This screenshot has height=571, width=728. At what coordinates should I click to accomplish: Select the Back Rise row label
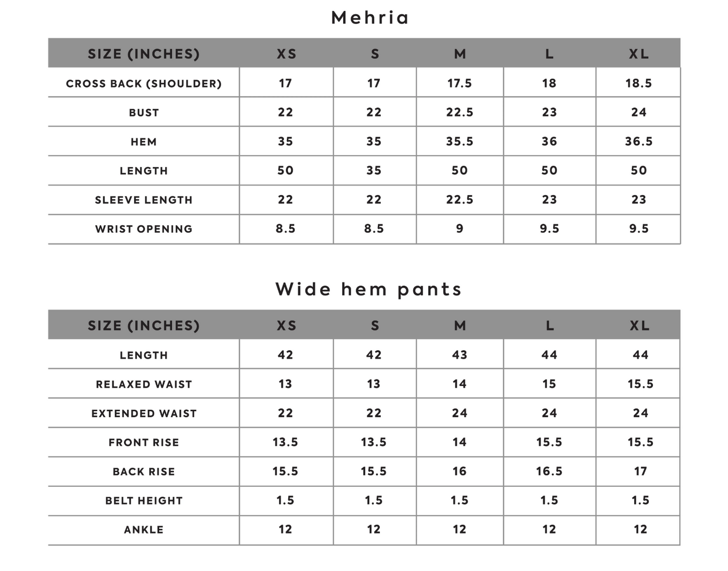(x=144, y=472)
